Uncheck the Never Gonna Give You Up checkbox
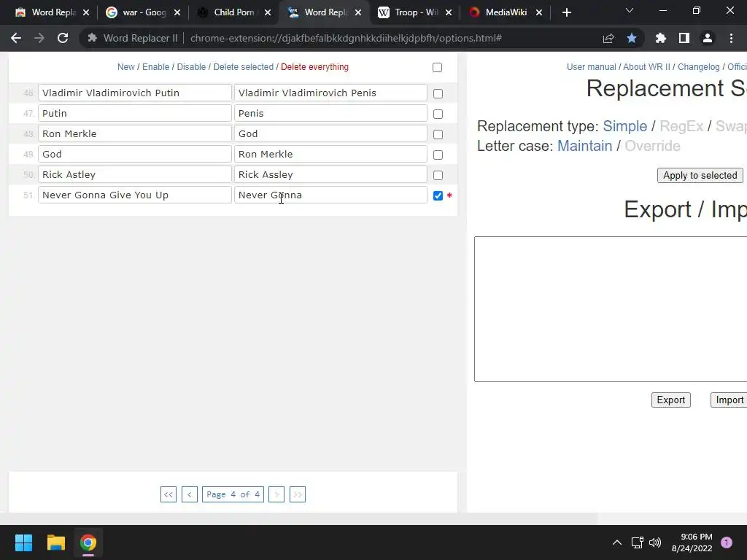 [438, 195]
